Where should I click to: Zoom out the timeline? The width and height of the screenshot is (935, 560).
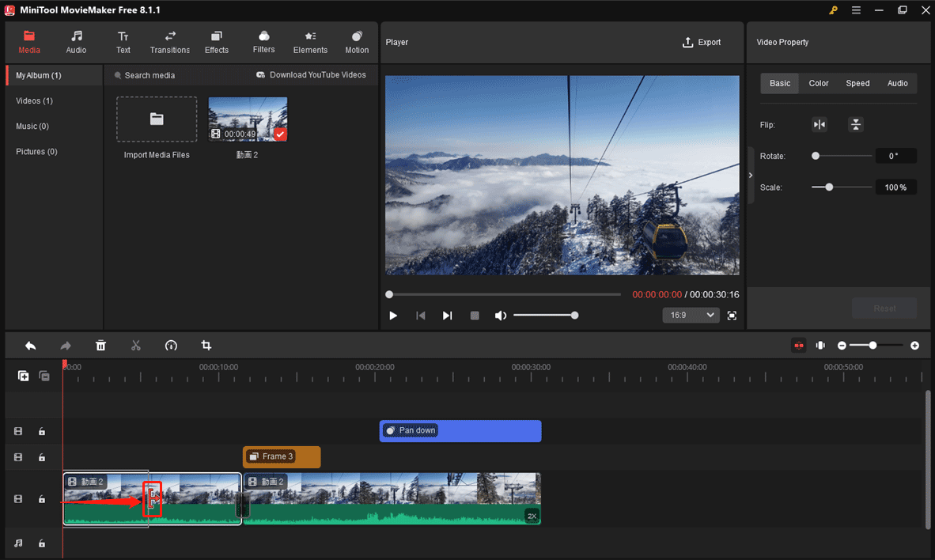[842, 346]
